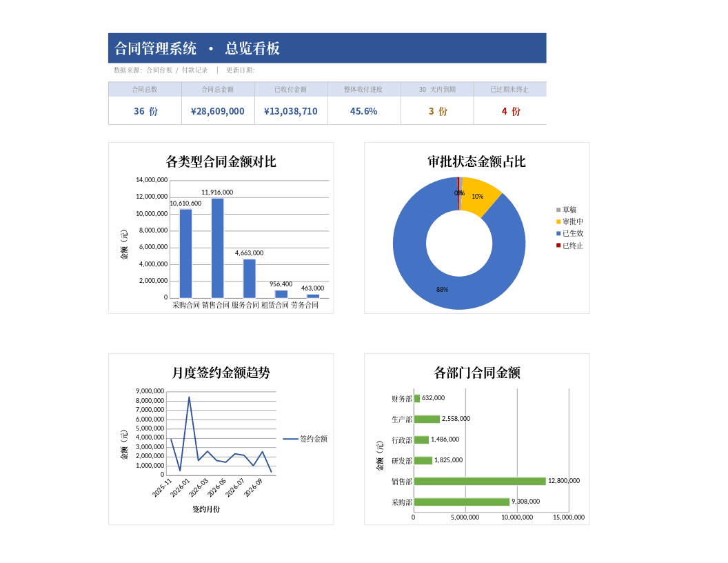Select the ¥28,609,000 value
This screenshot has height=563, width=728.
(218, 111)
